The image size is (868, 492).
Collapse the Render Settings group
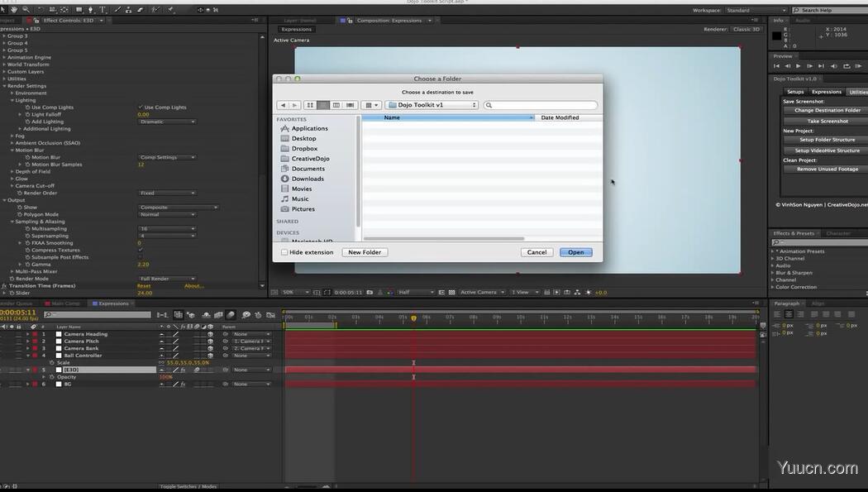(x=4, y=86)
